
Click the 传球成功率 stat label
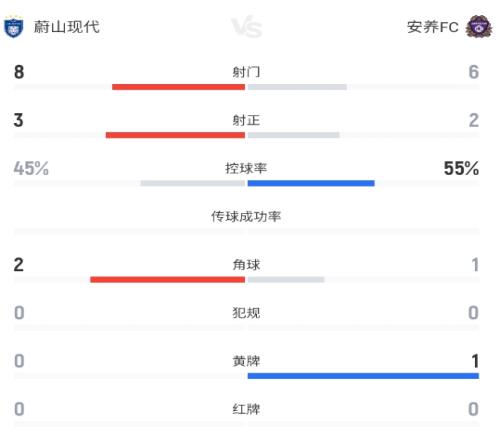tap(246, 217)
